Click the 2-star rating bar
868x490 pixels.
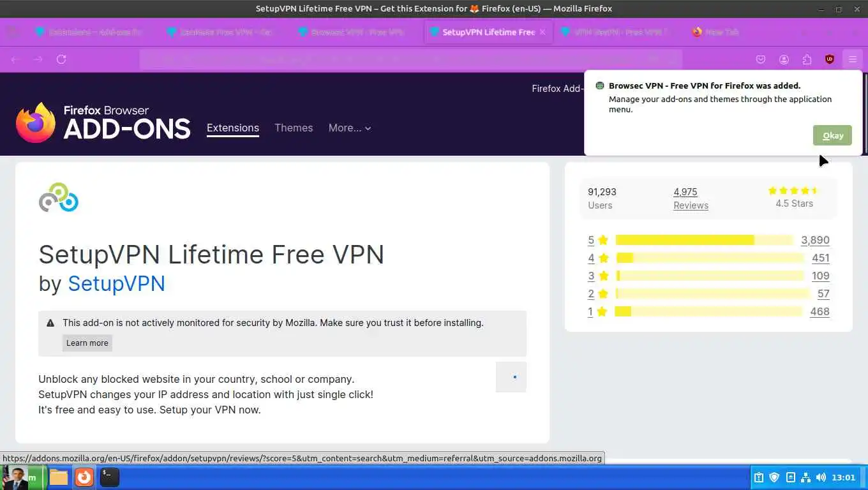(712, 293)
